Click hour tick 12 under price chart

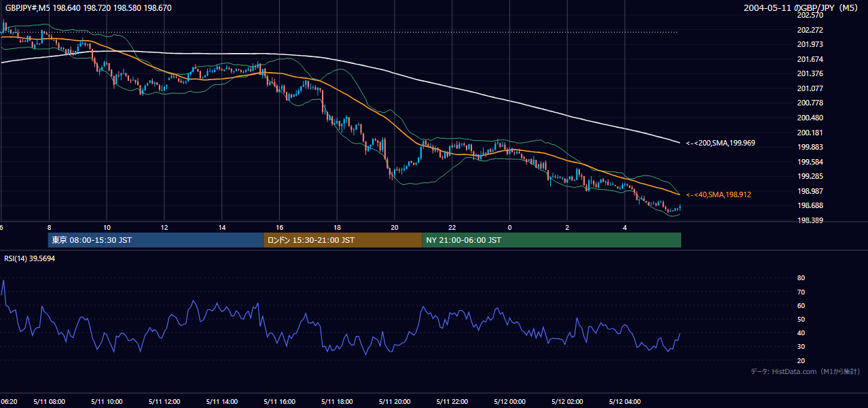click(x=164, y=226)
